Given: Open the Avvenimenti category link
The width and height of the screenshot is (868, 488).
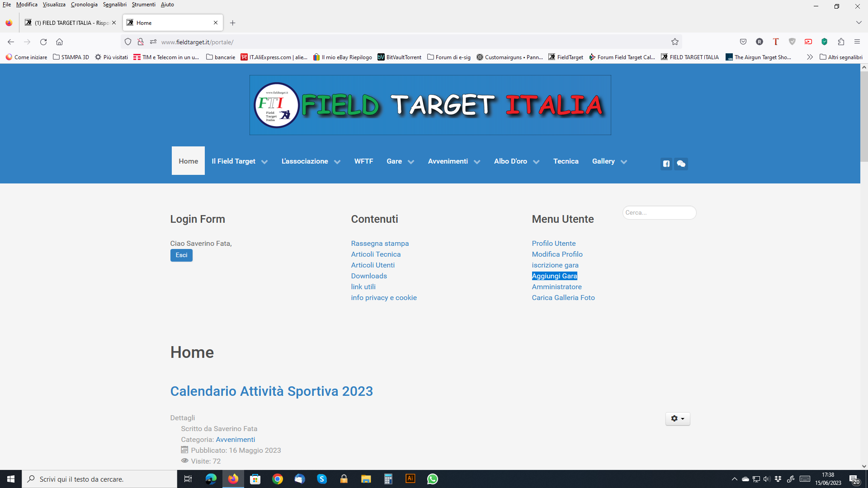Looking at the screenshot, I should [x=235, y=439].
